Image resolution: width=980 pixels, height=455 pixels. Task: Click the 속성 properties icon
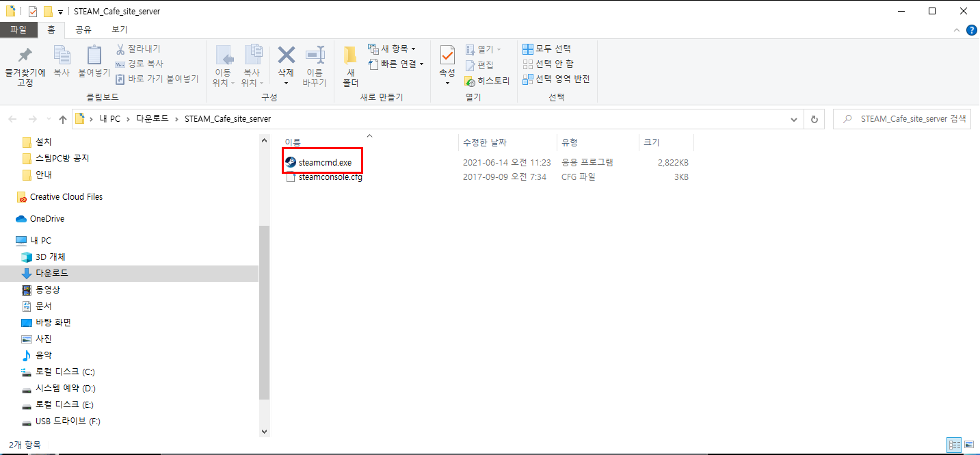(447, 56)
